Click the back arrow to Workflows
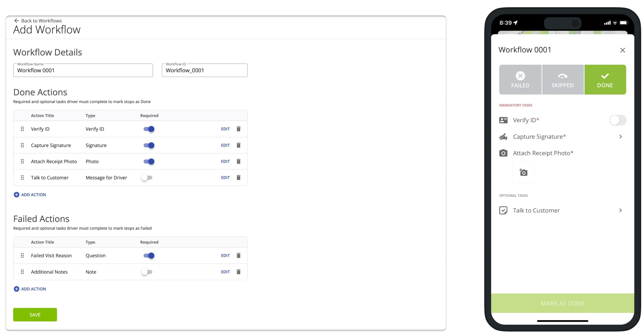 click(x=17, y=21)
